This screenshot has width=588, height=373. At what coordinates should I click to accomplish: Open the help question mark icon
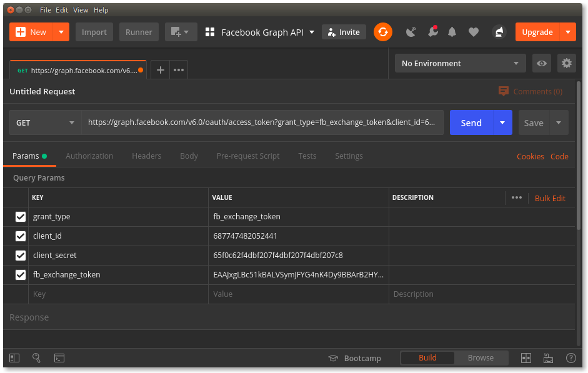(x=571, y=358)
